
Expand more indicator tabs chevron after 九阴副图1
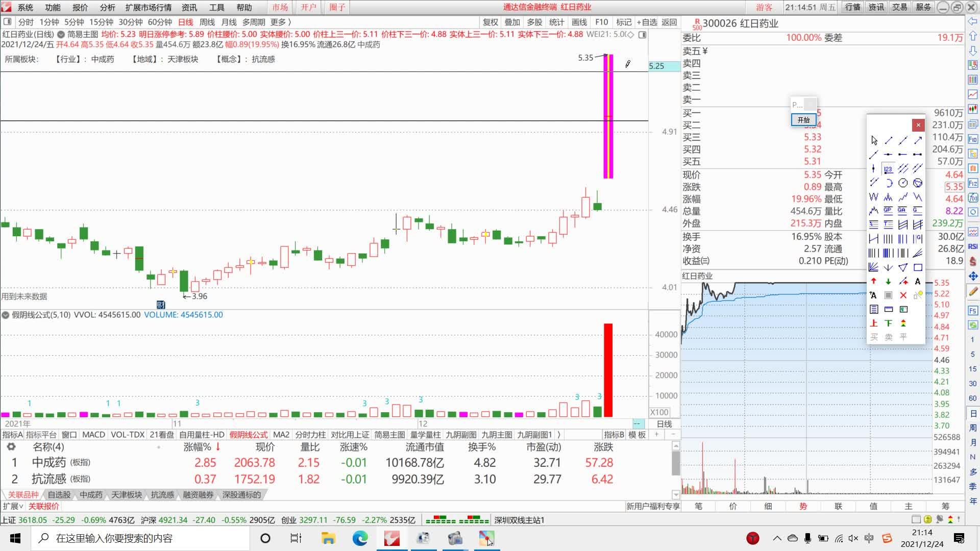coord(559,435)
